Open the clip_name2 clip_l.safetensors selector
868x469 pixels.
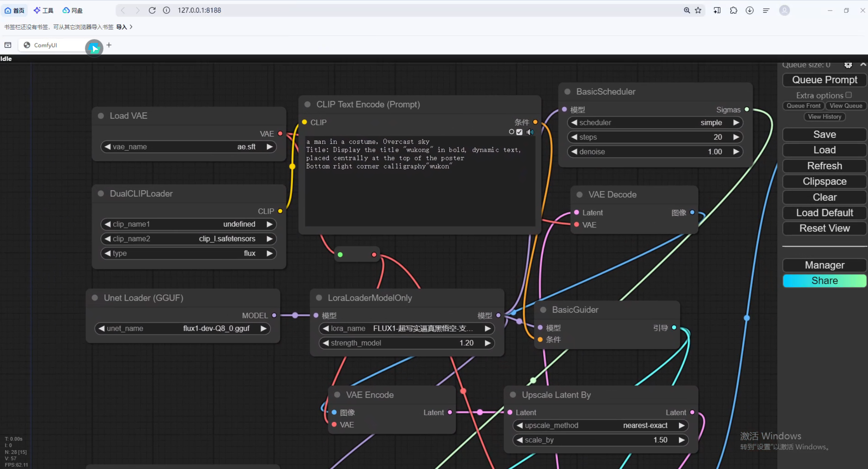pos(188,239)
